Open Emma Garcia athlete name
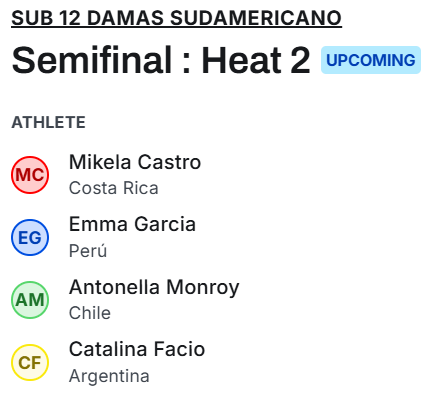The image size is (435, 404). tap(132, 224)
